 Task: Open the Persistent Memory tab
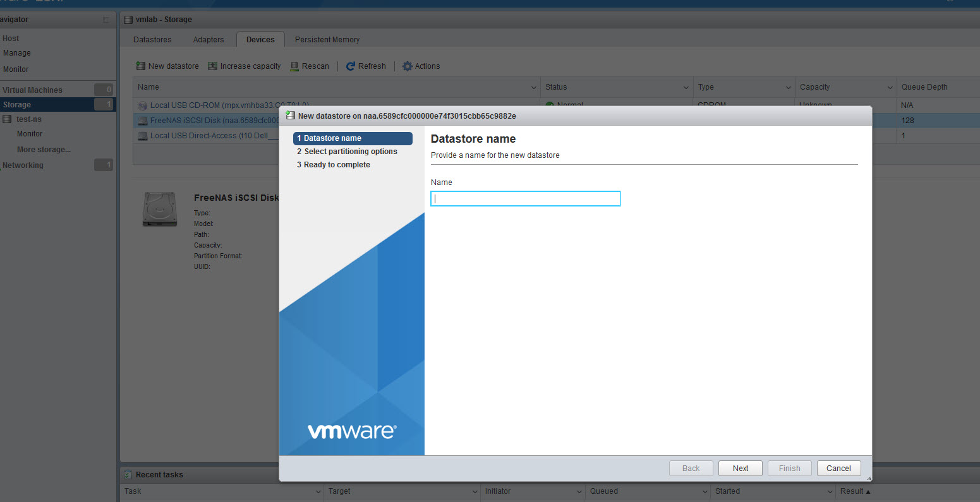(327, 40)
